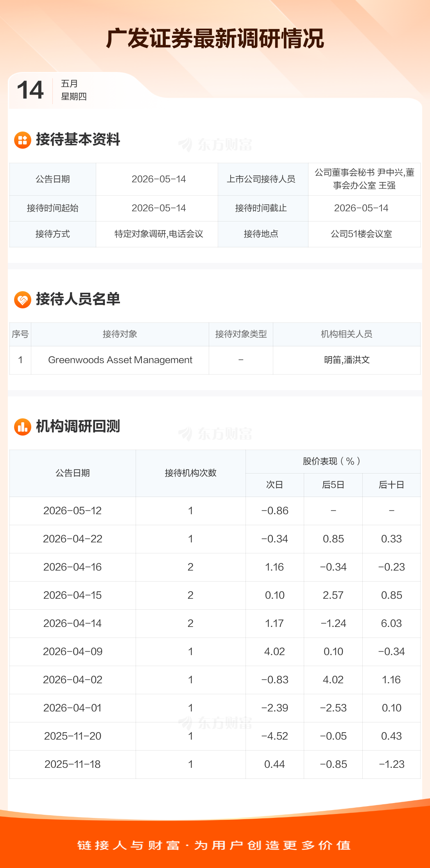Click the 明笛,潘洪文 personnel cell
430x868 pixels.
tap(347, 360)
